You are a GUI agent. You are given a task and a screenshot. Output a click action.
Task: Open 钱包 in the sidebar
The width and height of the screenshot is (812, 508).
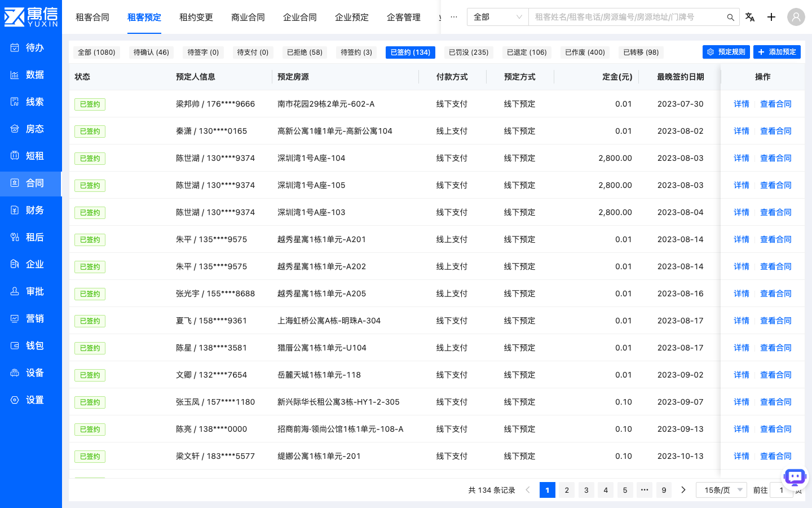[30, 345]
